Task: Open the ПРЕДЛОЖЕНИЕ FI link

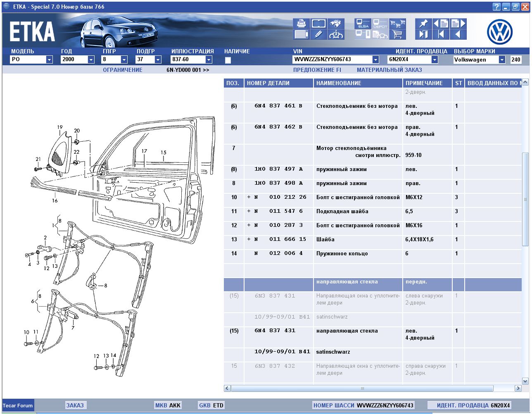Action: [317, 70]
